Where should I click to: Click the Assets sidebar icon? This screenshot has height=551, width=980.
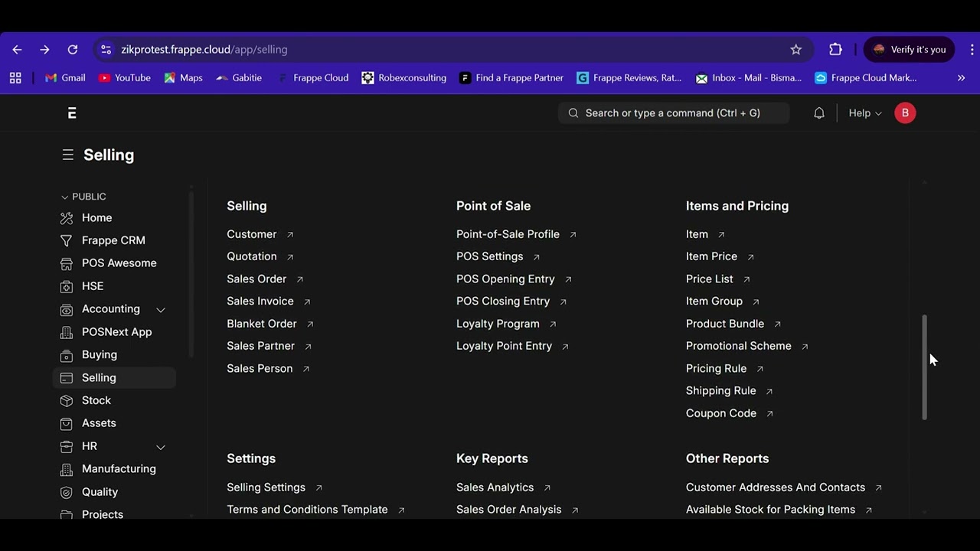point(67,423)
